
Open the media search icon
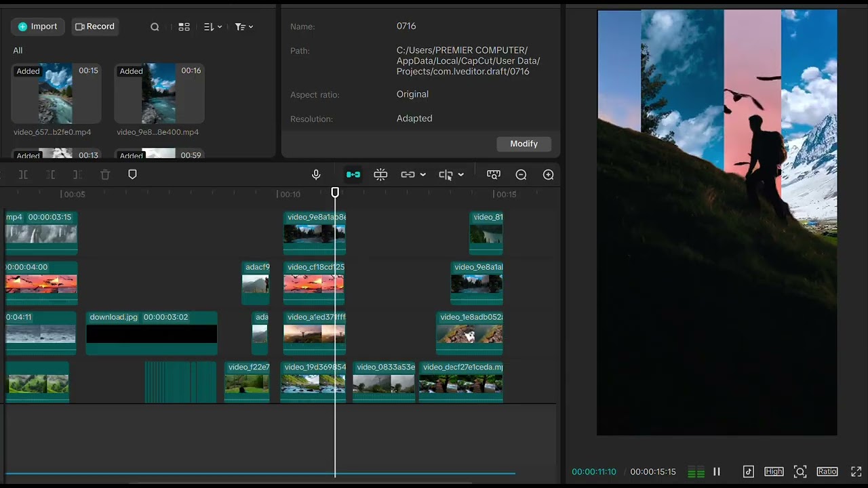(155, 27)
